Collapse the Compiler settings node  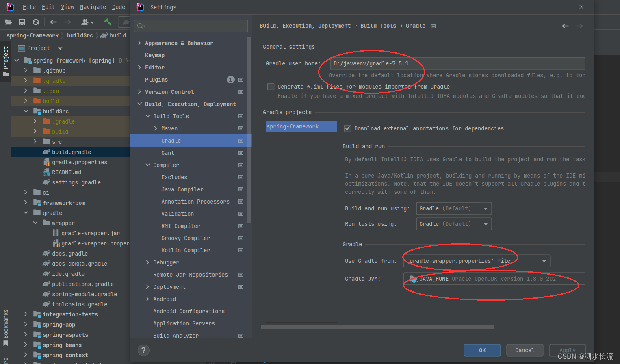click(x=147, y=165)
